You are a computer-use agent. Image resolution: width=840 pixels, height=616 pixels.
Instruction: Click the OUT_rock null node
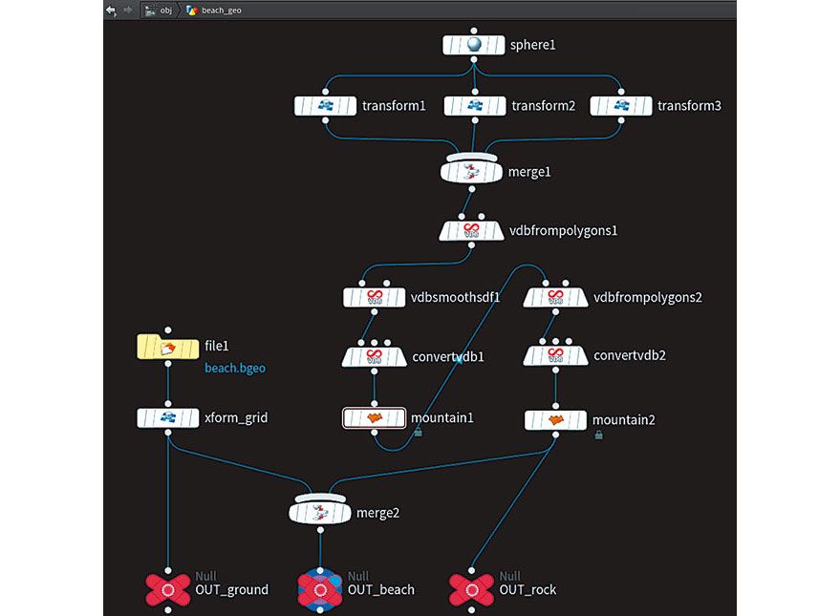(471, 590)
